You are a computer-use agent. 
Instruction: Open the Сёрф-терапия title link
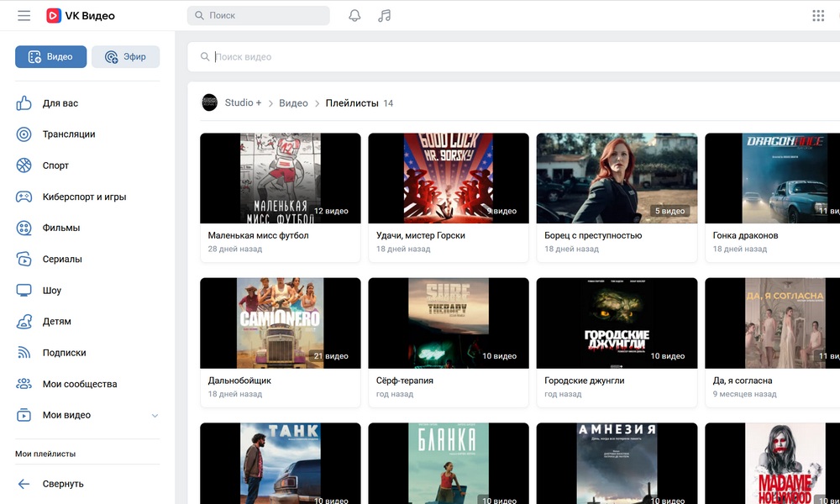coord(405,381)
